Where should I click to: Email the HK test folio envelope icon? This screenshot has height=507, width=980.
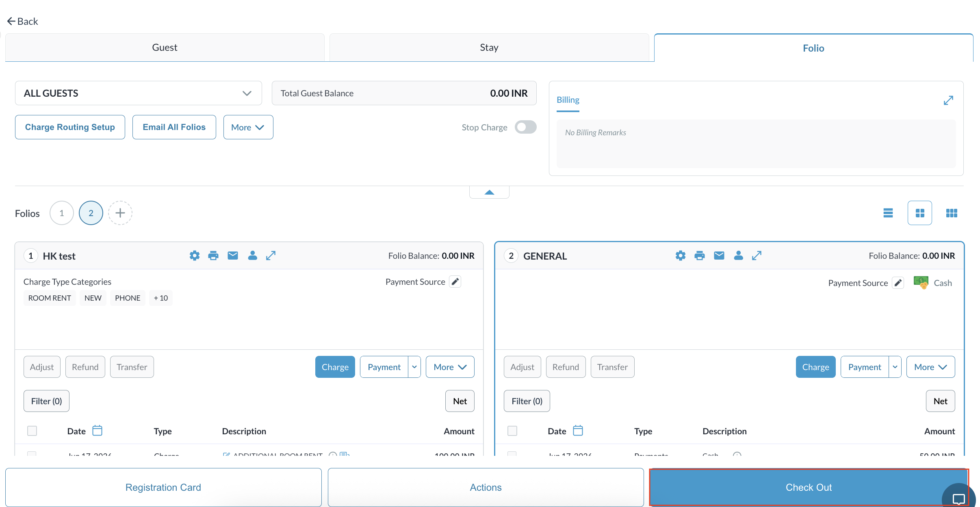pyautogui.click(x=233, y=256)
